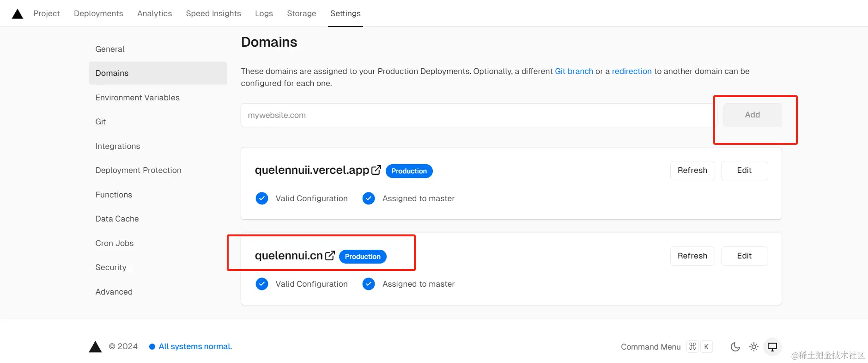The image size is (868, 363).
Task: Switch to light theme sun icon
Action: 753,347
